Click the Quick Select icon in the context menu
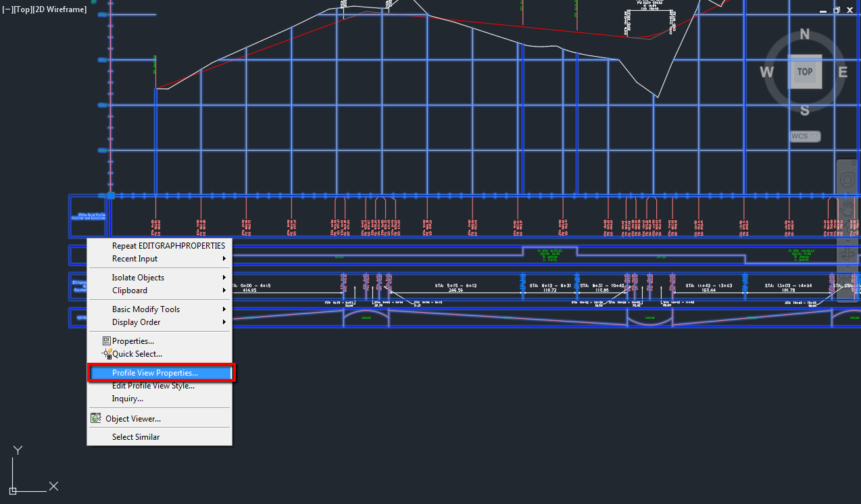This screenshot has width=861, height=504. coord(107,353)
